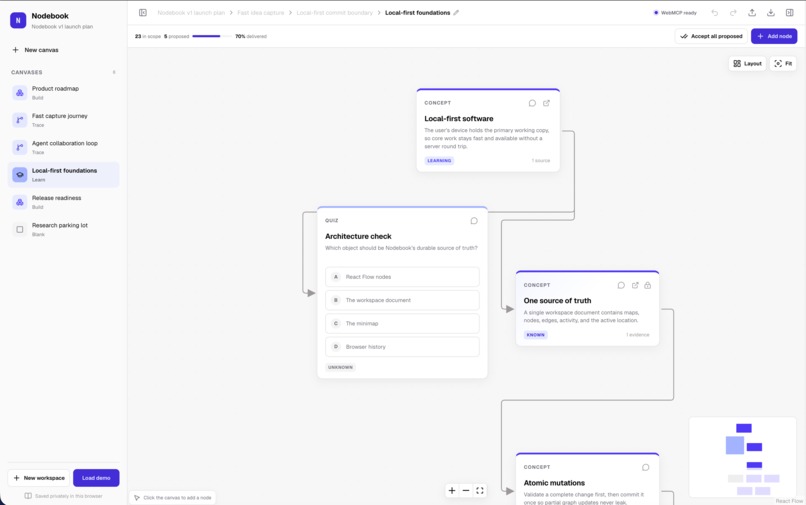Click the Add node button
Screen dimensions: 806x505
[x=774, y=36]
